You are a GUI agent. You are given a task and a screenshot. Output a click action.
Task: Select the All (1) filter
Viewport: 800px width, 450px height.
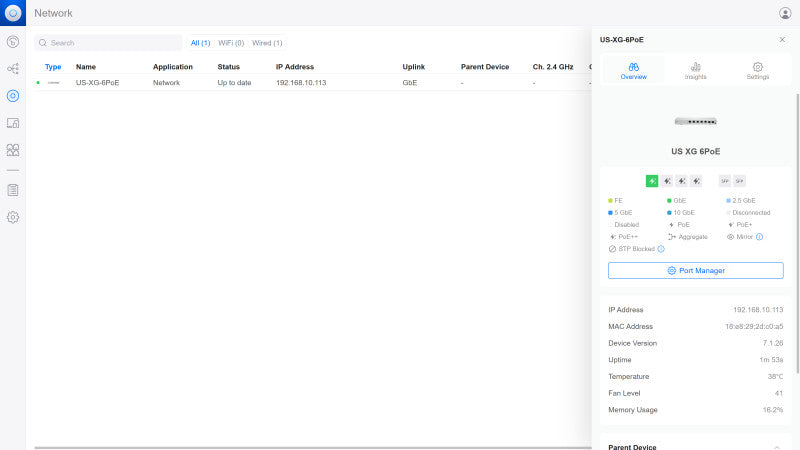(201, 43)
